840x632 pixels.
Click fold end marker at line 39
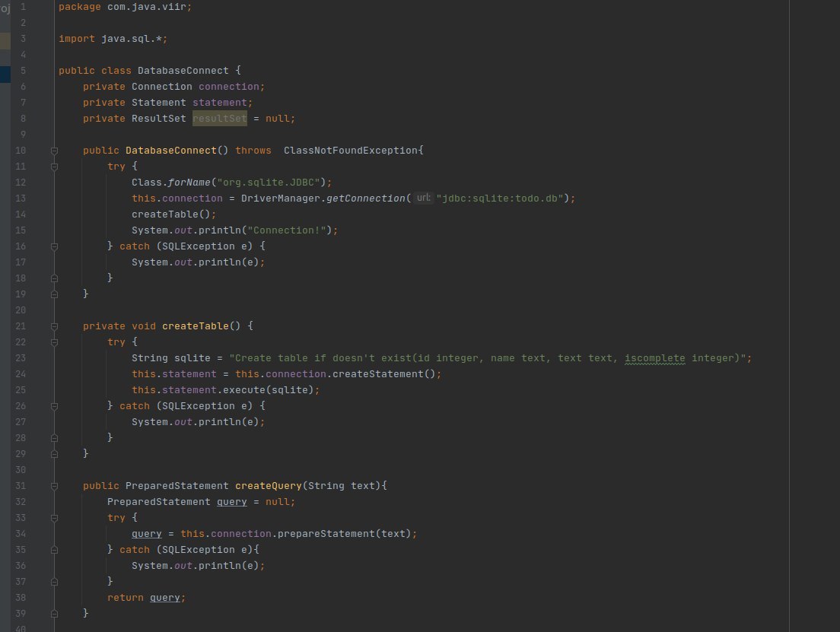[x=54, y=614]
